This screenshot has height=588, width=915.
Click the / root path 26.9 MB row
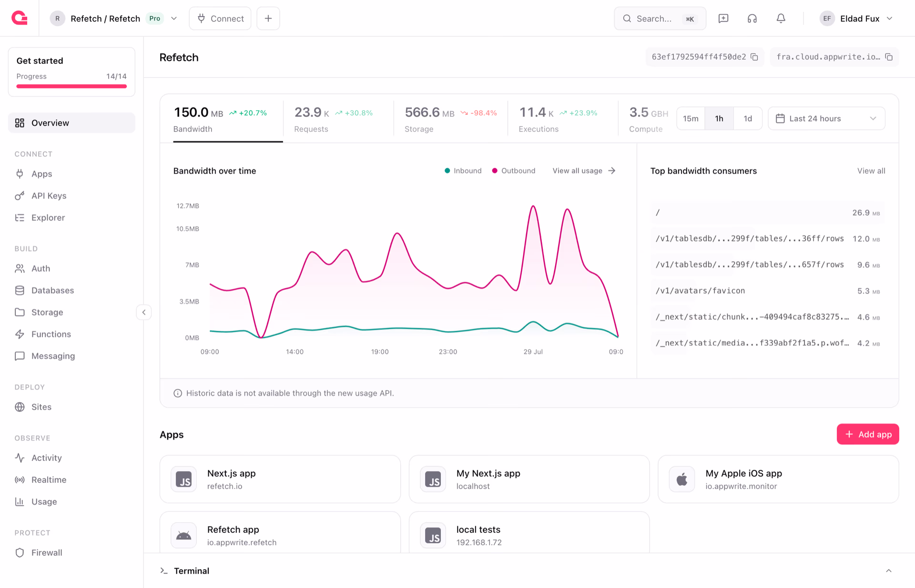(768, 213)
